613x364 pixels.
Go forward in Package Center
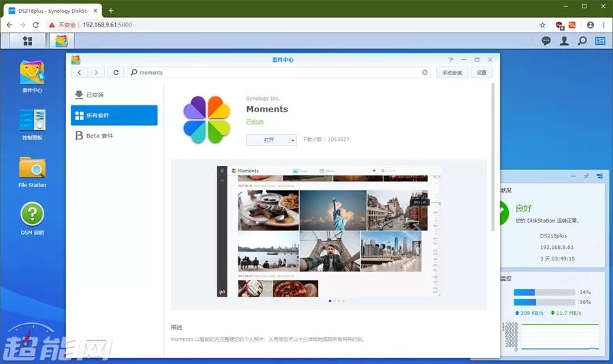(x=96, y=72)
